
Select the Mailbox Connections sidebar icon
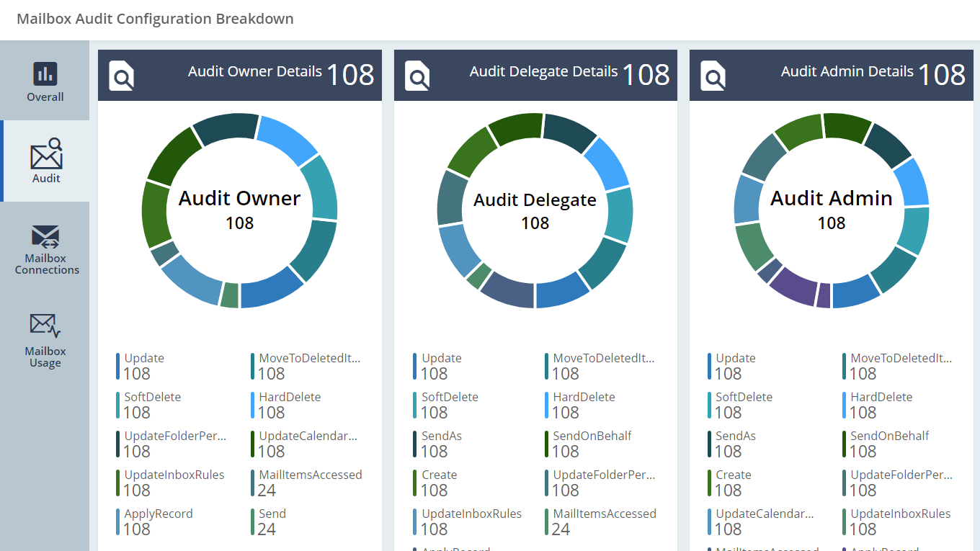tap(45, 248)
